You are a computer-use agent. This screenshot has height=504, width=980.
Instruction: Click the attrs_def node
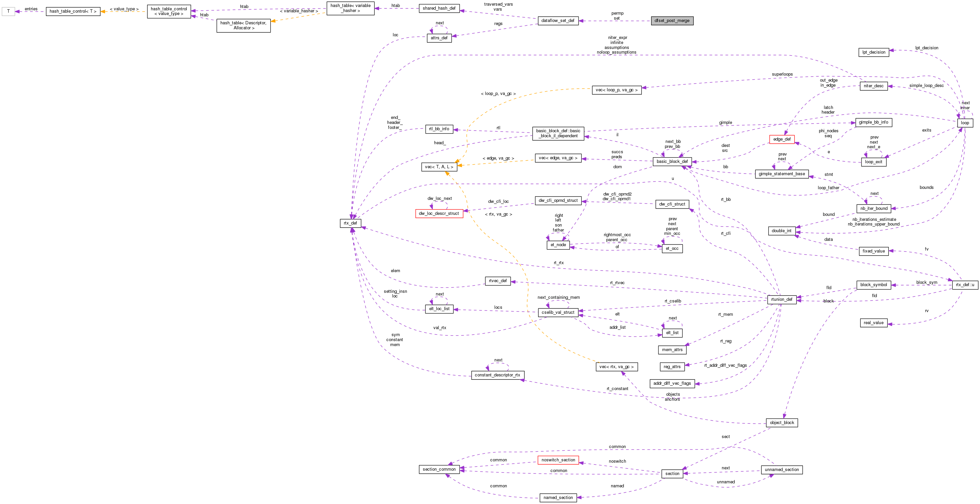[439, 38]
